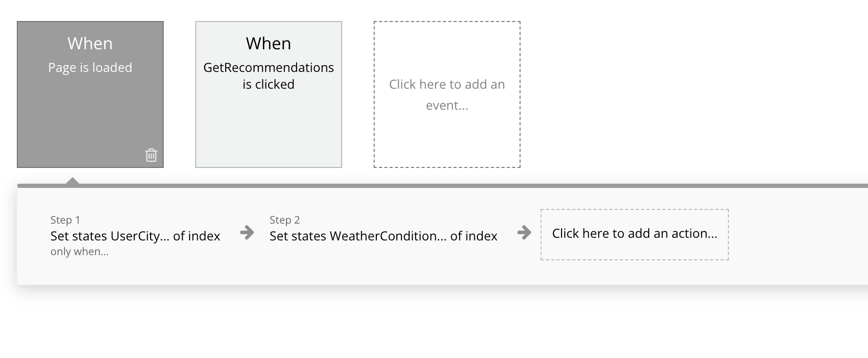This screenshot has height=358, width=868.
Task: Click the GetRecommendations is clicked text
Action: tap(268, 76)
